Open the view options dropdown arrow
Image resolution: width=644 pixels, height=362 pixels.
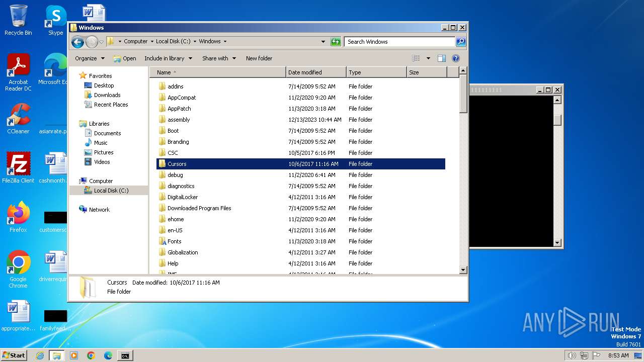(x=428, y=58)
